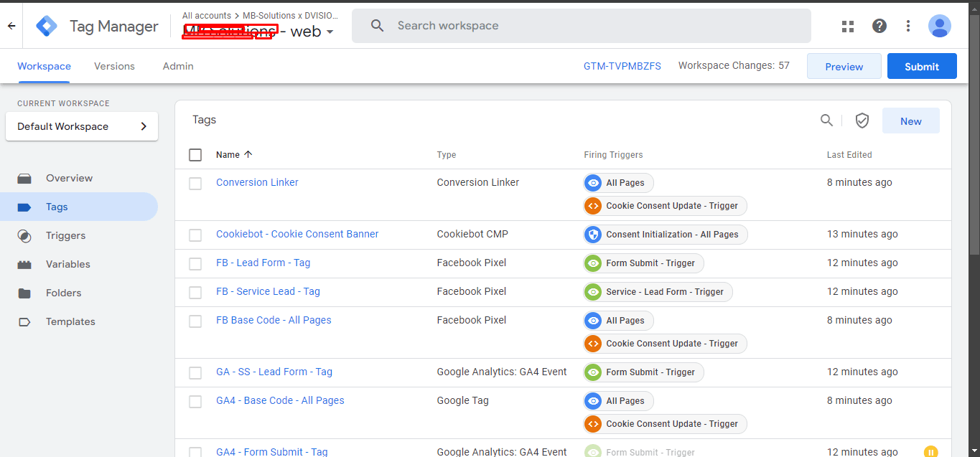The height and width of the screenshot is (457, 980).
Task: Open the FB - Lead Form - Tag link
Action: [263, 263]
